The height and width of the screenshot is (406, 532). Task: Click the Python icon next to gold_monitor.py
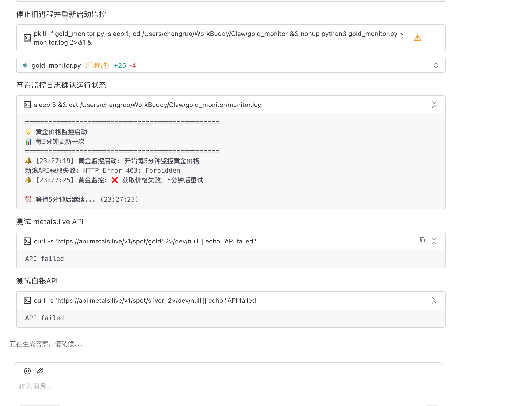(25, 65)
